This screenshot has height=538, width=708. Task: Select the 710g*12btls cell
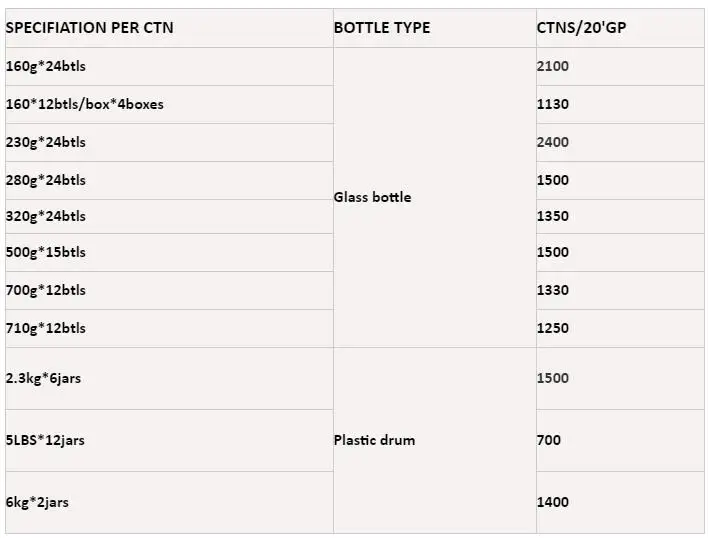point(46,328)
